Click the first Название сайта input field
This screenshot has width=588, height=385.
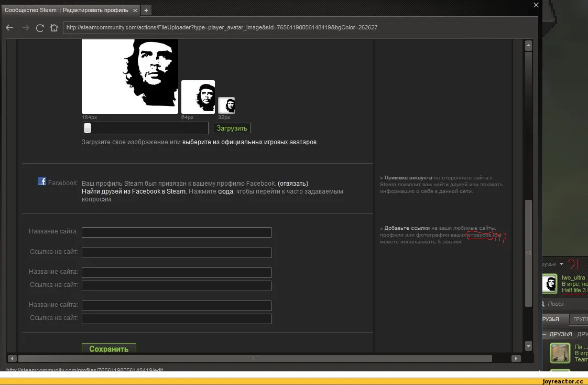pos(177,232)
